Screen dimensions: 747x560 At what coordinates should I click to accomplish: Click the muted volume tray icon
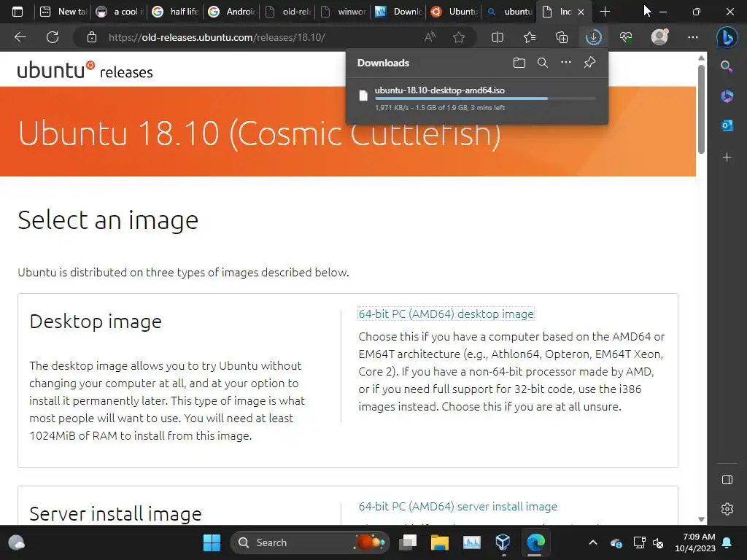coord(658,542)
